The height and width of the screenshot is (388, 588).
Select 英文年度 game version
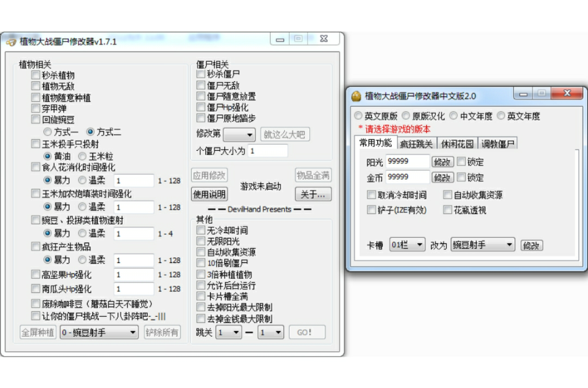[501, 116]
